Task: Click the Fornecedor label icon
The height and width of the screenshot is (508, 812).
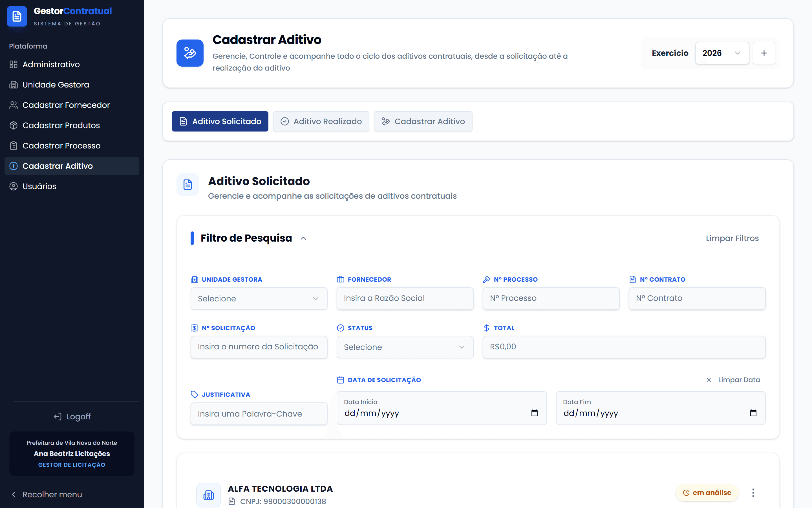Action: click(341, 279)
